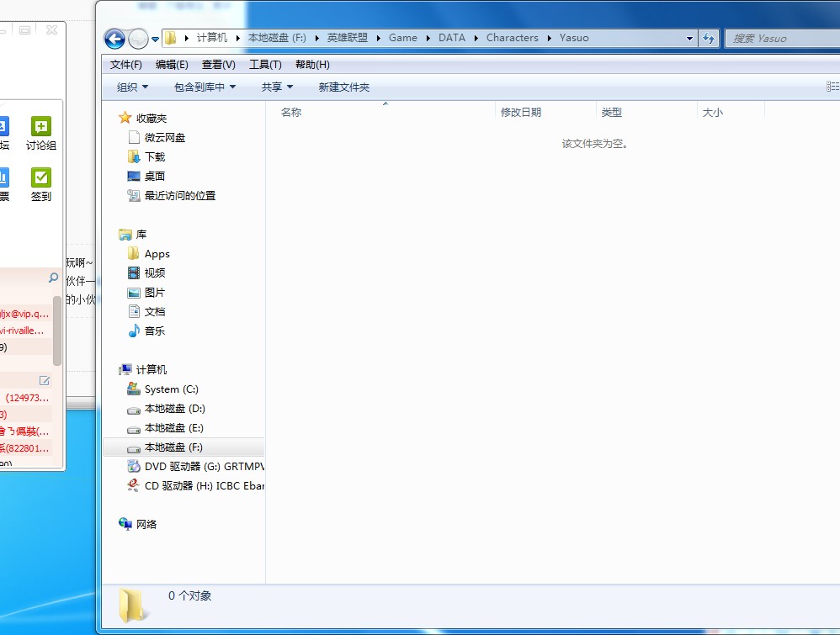Click the large folder icon in details pane
This screenshot has width=840, height=635.
coord(132,605)
